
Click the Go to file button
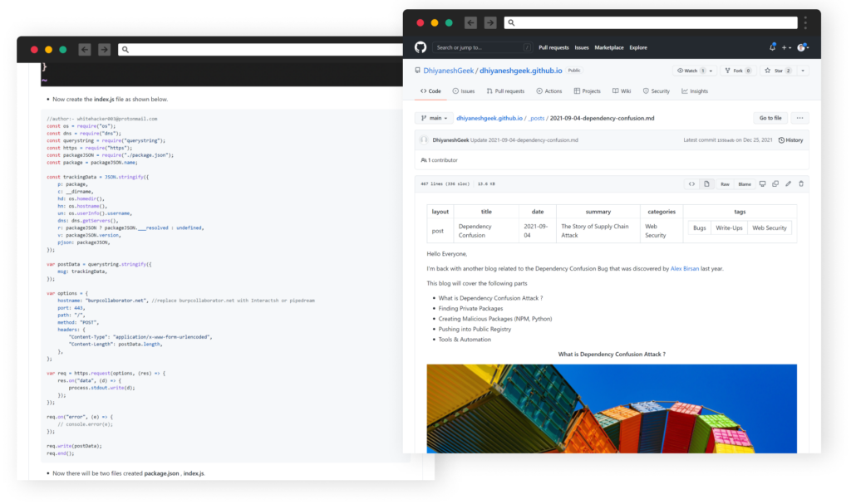[x=770, y=118]
